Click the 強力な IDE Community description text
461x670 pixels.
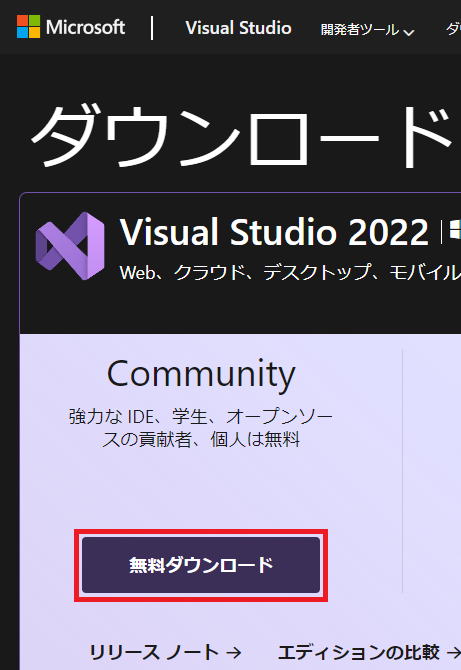tap(201, 428)
